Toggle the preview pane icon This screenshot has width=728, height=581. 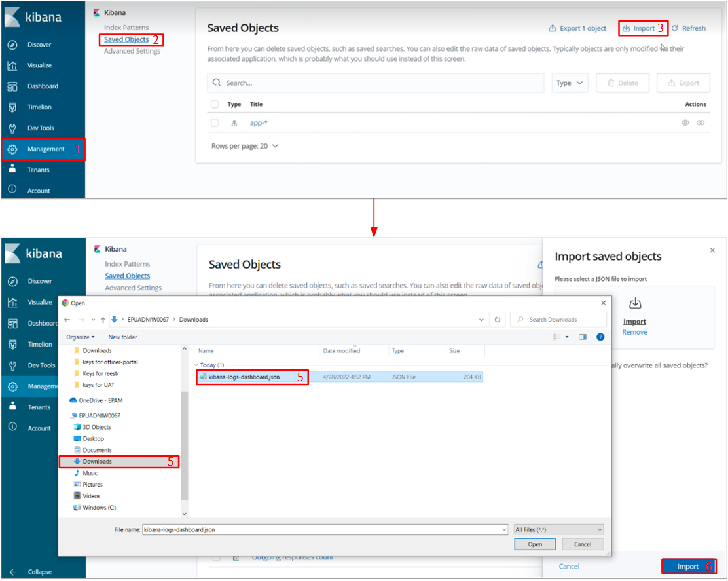pyautogui.click(x=583, y=337)
